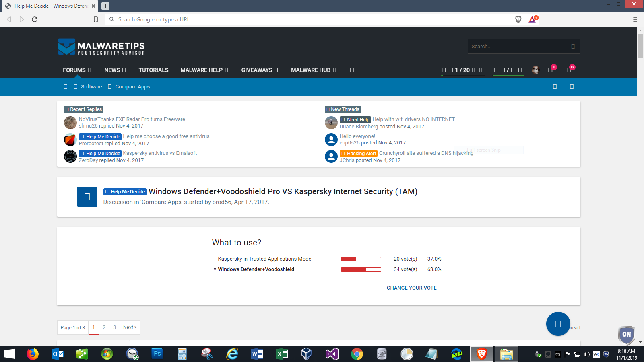Open the Brave Shields lion icon
The width and height of the screenshot is (644, 362).
[x=518, y=19]
